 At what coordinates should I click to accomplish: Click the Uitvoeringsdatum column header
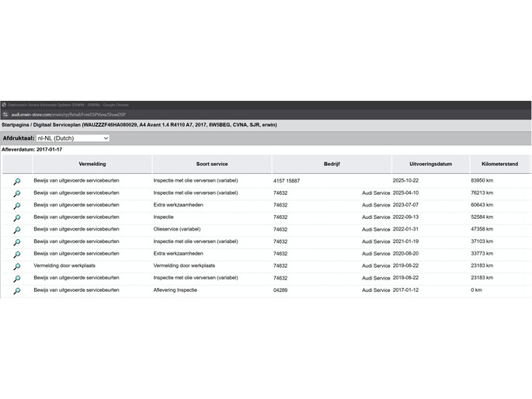430,164
